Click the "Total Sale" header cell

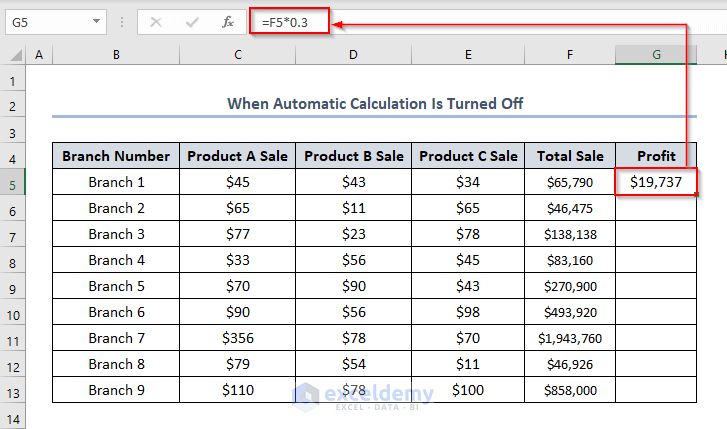[570, 156]
